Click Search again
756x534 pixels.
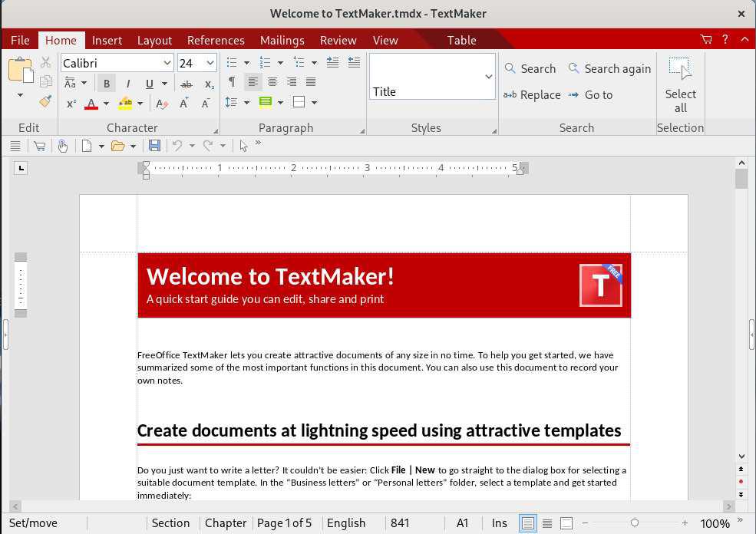609,69
